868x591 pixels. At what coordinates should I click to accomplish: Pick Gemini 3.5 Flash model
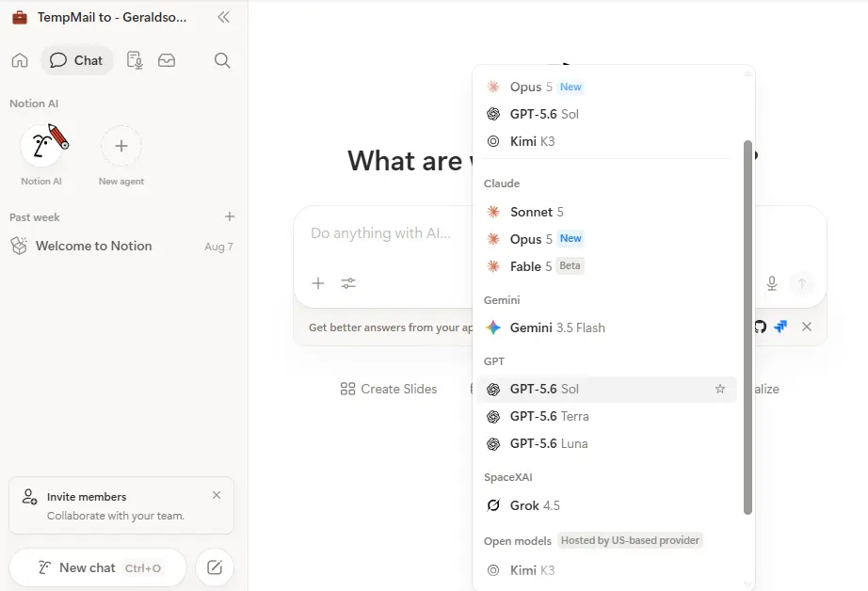coord(606,327)
